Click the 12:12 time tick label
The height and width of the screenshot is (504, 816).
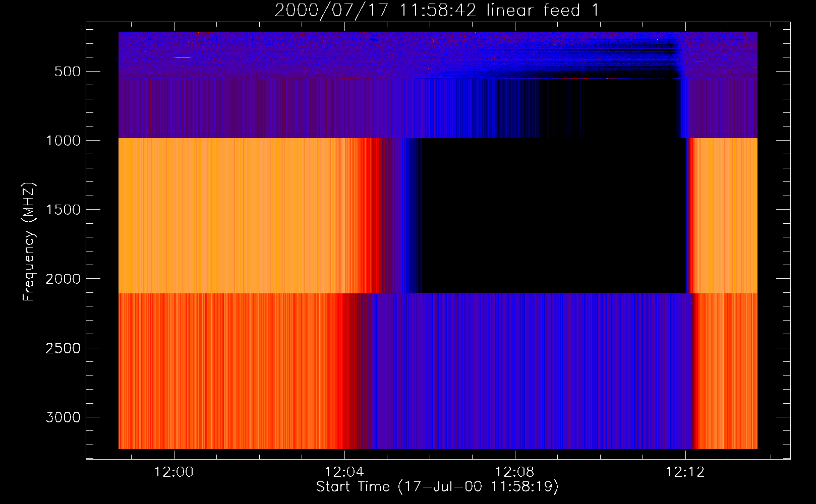coord(685,472)
